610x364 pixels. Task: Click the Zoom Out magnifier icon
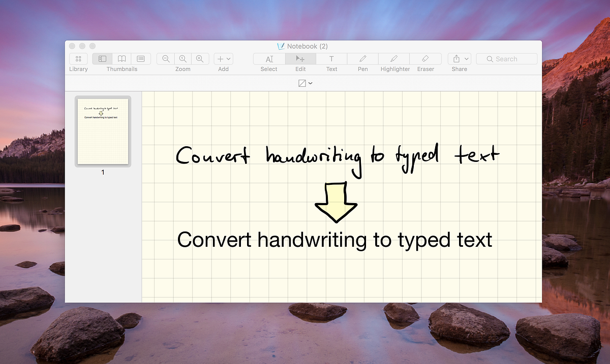point(166,58)
